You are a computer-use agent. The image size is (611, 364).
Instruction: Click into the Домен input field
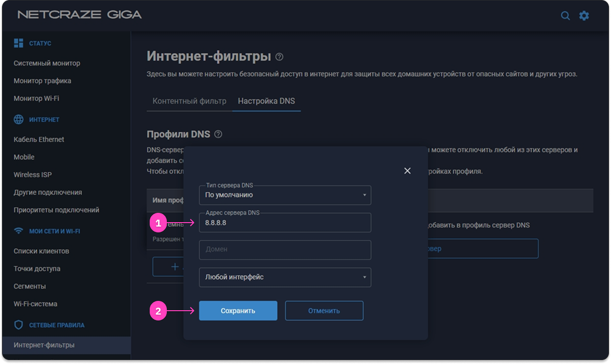285,250
